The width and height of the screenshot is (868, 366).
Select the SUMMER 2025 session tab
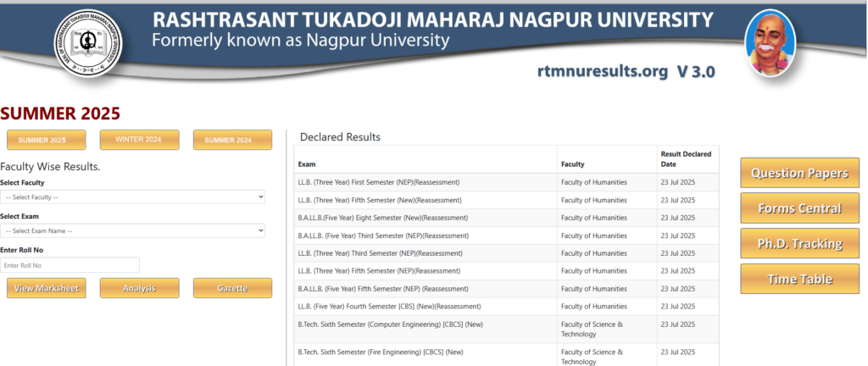click(47, 140)
